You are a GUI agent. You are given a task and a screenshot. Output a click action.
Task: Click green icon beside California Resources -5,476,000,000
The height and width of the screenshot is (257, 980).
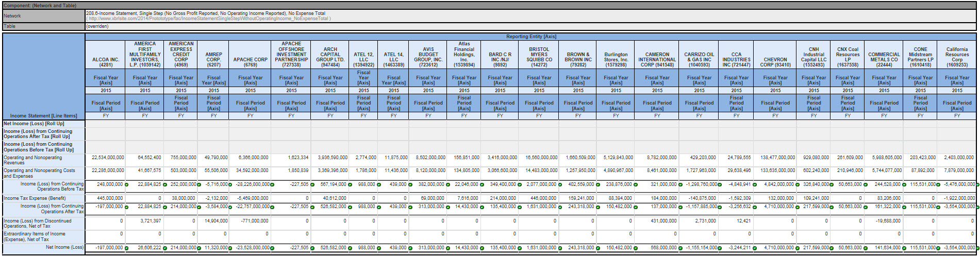[x=977, y=185]
